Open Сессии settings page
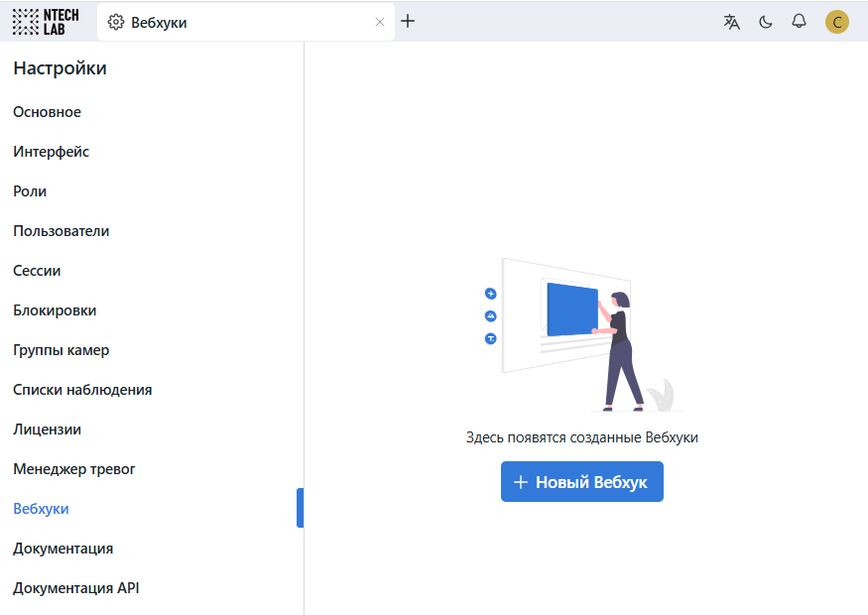The height and width of the screenshot is (615, 868). (x=37, y=271)
